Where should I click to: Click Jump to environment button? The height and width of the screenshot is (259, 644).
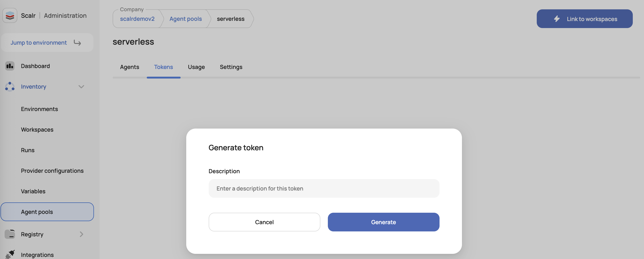pos(47,43)
